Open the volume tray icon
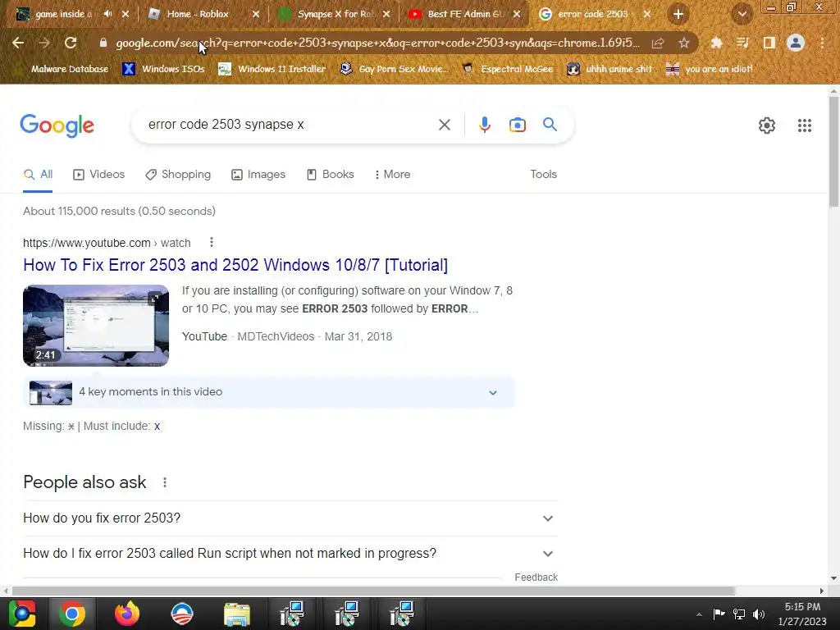 click(x=759, y=614)
